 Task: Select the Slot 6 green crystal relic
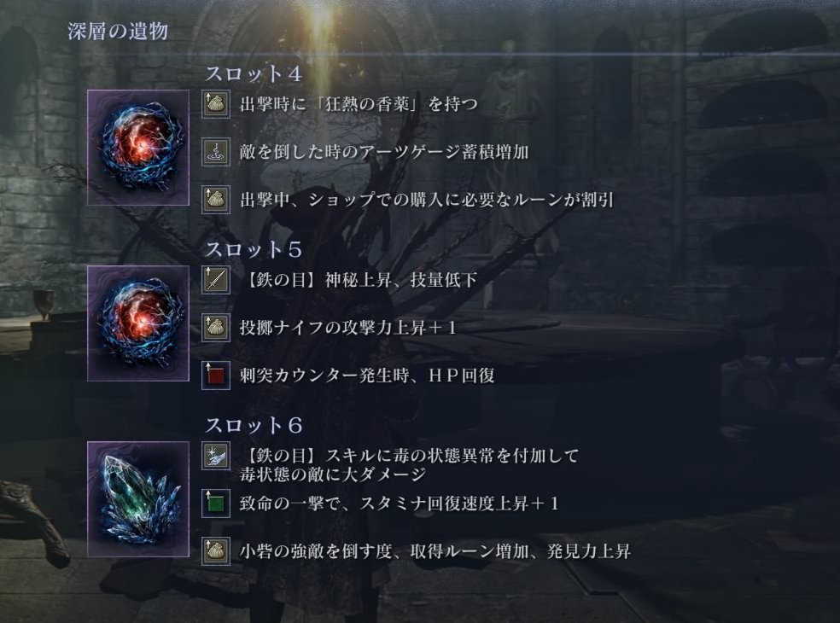(x=138, y=499)
